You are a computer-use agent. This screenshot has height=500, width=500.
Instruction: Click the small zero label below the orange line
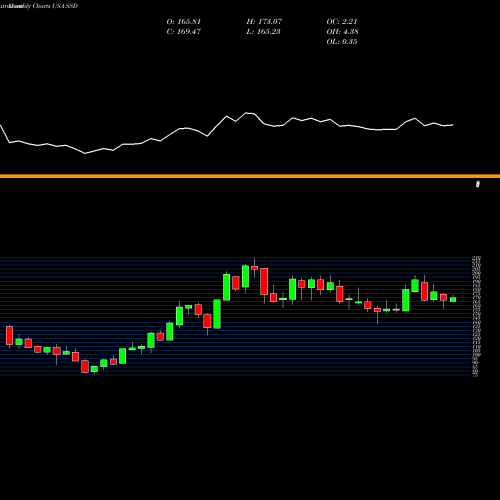(x=478, y=184)
